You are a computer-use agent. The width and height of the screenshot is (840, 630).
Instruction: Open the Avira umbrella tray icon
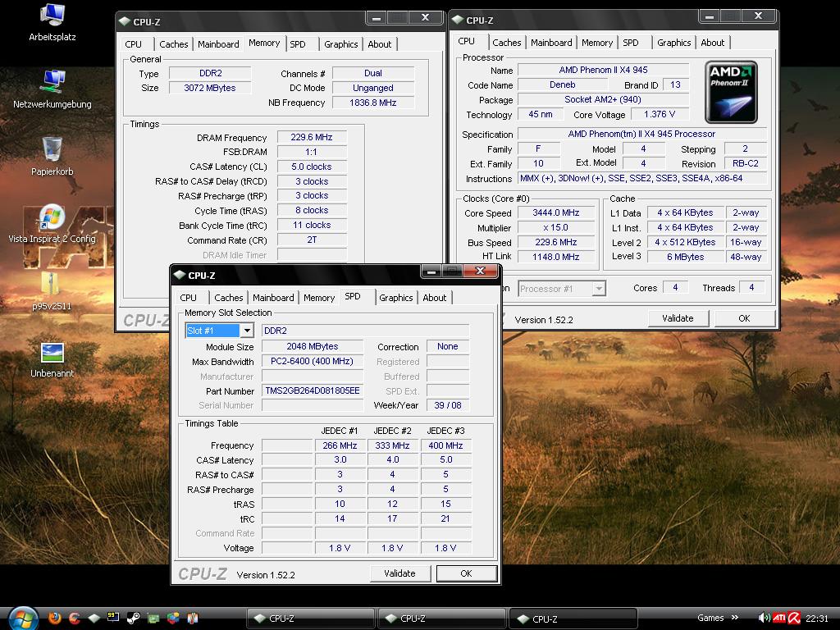pos(795,619)
